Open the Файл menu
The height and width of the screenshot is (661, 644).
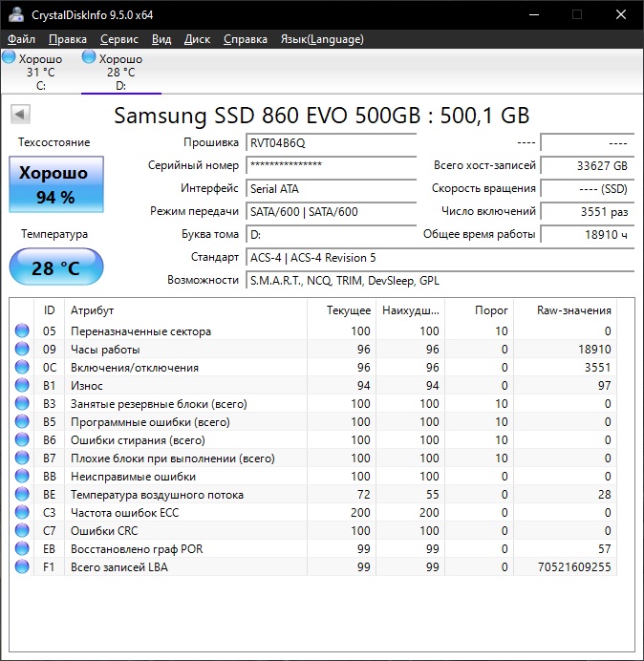(x=21, y=39)
